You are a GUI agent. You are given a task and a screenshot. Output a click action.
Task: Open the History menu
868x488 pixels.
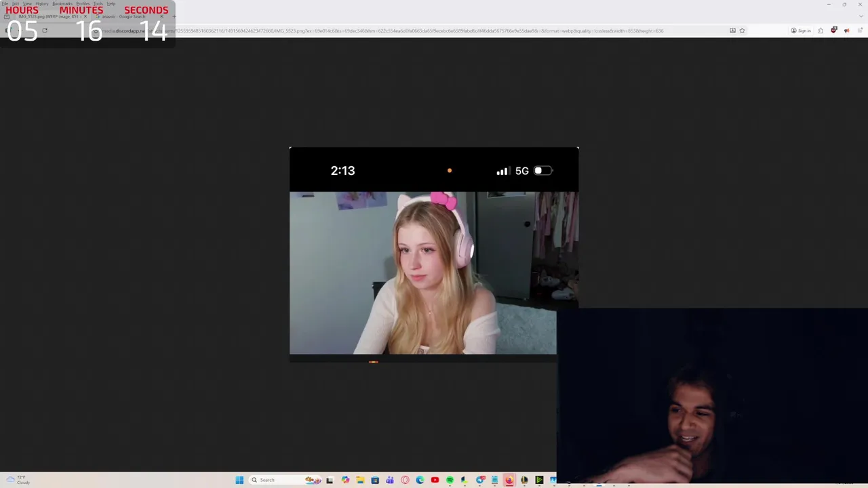[x=42, y=3]
